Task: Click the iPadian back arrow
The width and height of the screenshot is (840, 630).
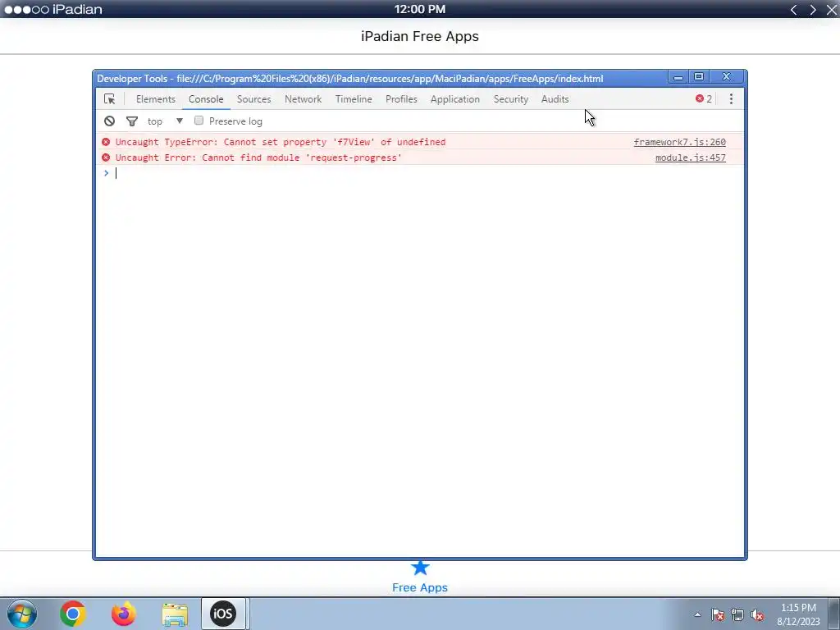Action: pyautogui.click(x=794, y=10)
